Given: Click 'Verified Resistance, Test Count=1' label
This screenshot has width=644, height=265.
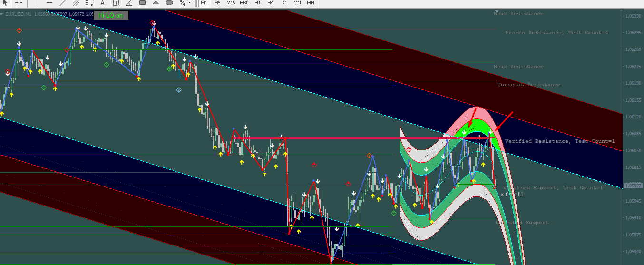Looking at the screenshot, I should pos(560,141).
